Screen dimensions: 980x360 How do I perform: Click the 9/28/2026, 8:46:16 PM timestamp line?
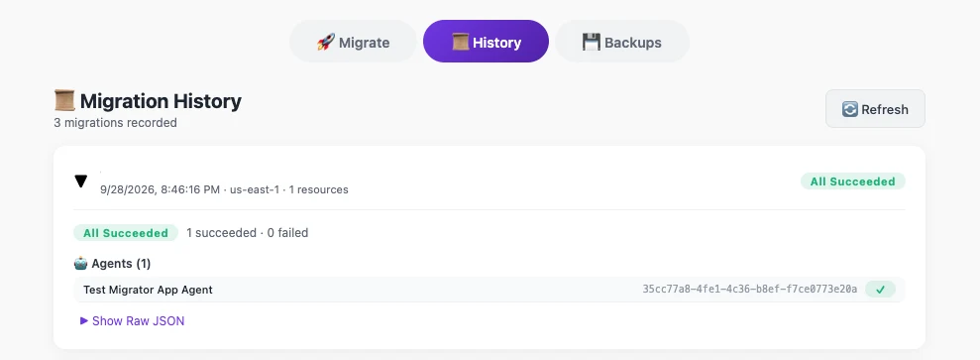[x=224, y=189]
